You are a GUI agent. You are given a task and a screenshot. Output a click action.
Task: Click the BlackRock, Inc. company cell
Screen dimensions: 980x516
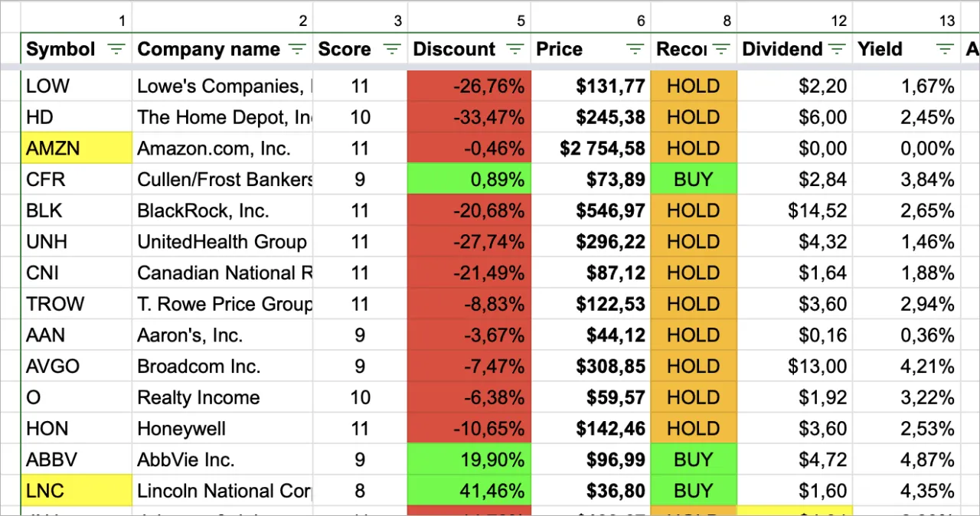pos(222,211)
